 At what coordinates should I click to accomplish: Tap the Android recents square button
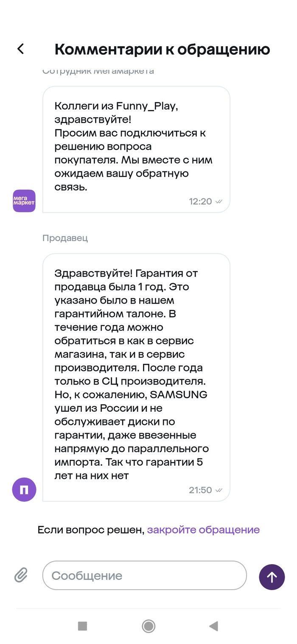click(82, 626)
